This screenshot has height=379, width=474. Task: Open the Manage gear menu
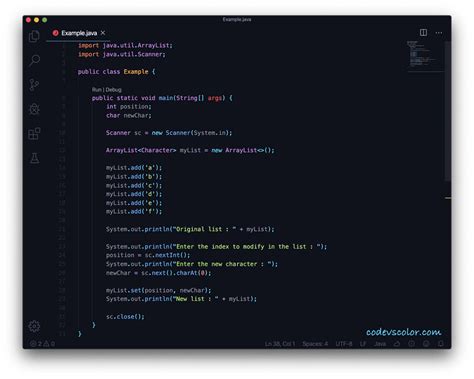34,326
